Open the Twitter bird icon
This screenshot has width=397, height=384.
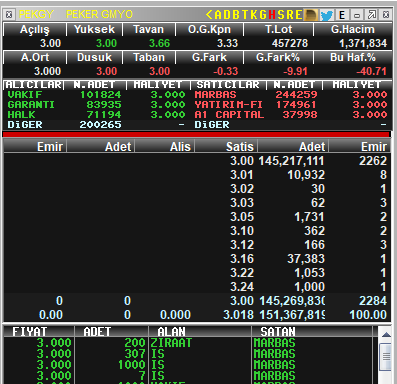327,15
